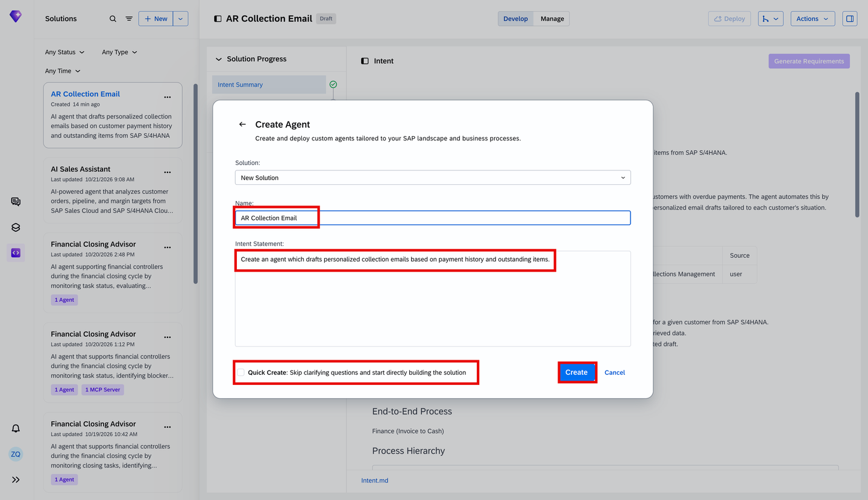The width and height of the screenshot is (868, 500).
Task: Open more options on AR Collection Email card
Action: (168, 97)
